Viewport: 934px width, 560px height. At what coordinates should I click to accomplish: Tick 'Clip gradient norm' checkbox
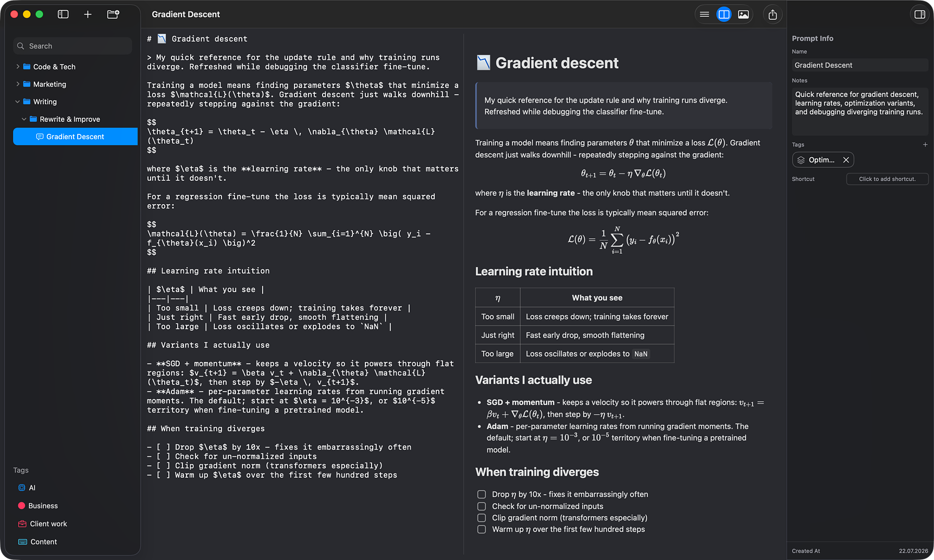coord(482,518)
